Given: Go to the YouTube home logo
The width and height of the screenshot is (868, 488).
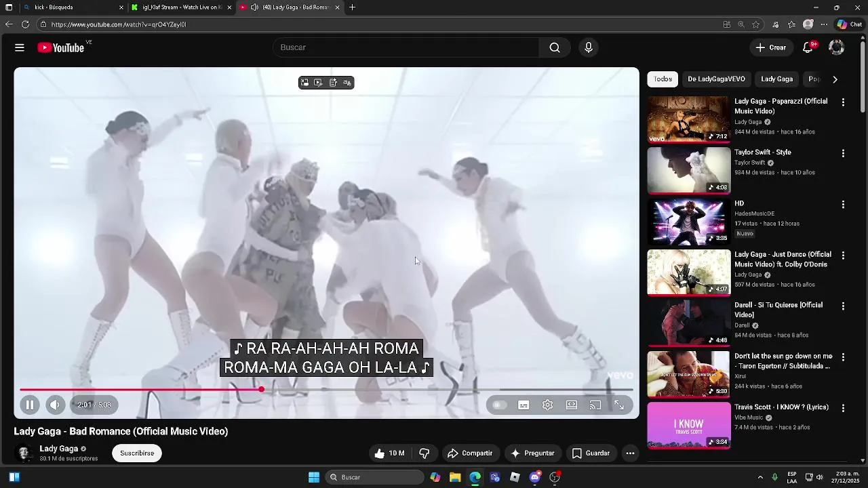Looking at the screenshot, I should tap(61, 47).
